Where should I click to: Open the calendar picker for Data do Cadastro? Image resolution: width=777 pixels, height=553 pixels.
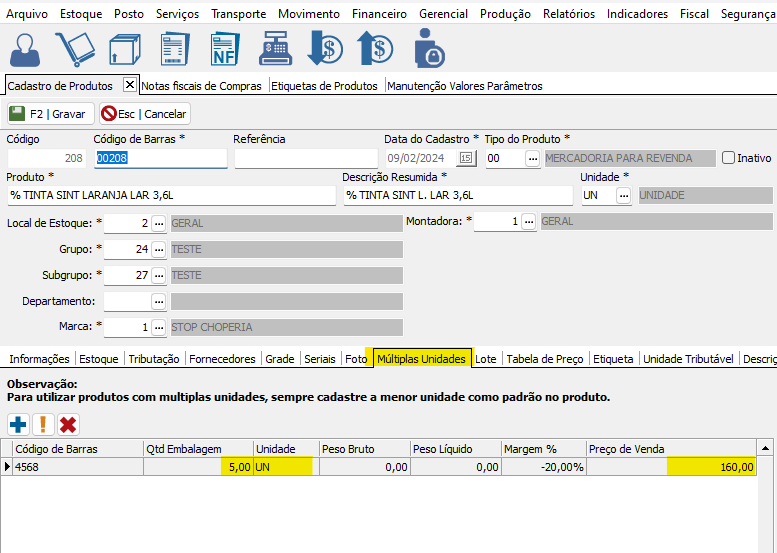pyautogui.click(x=466, y=158)
